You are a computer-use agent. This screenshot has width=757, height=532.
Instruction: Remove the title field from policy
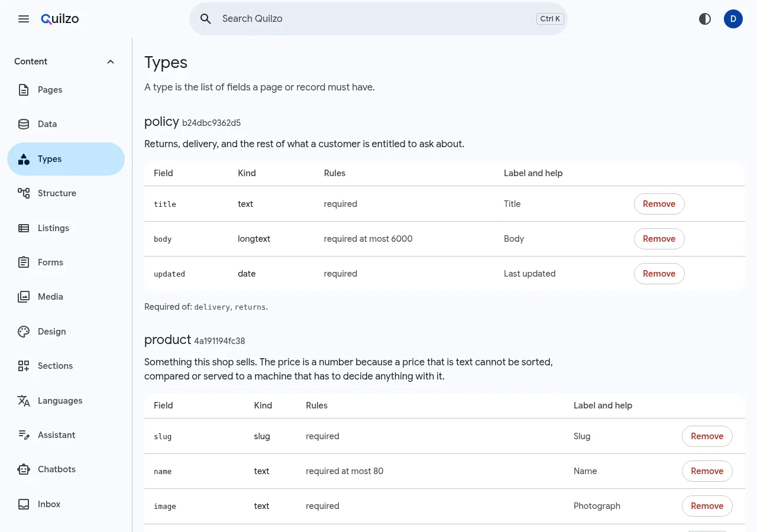659,204
